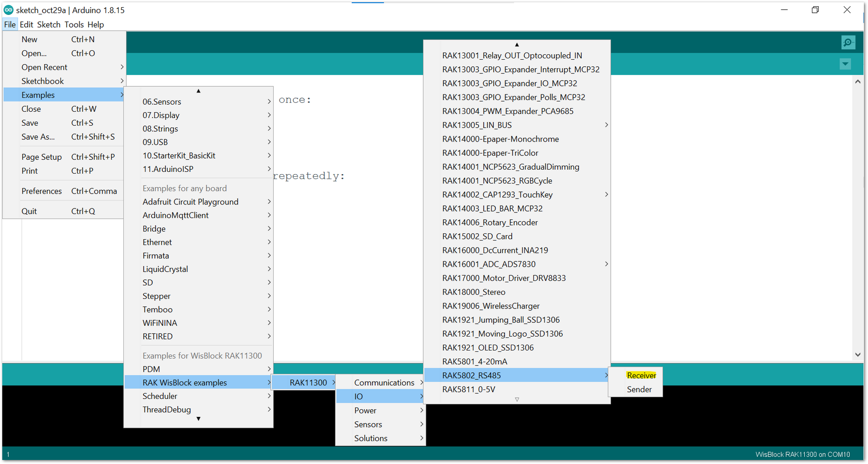Viewport: 868px width, 464px height.
Task: Open RAK13001_Relay_OUT_Optocoupled_IN example
Action: click(517, 56)
